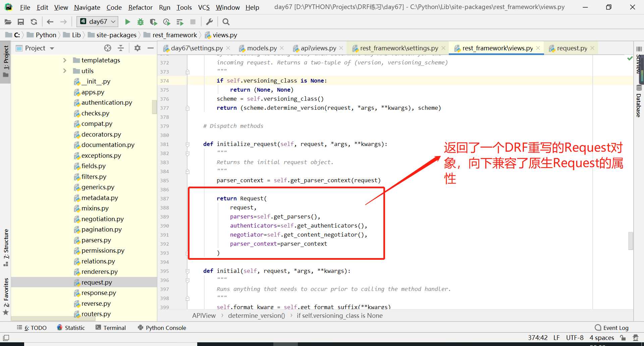This screenshot has width=644, height=346.
Task: Open settings with the wrench icon
Action: (x=209, y=22)
